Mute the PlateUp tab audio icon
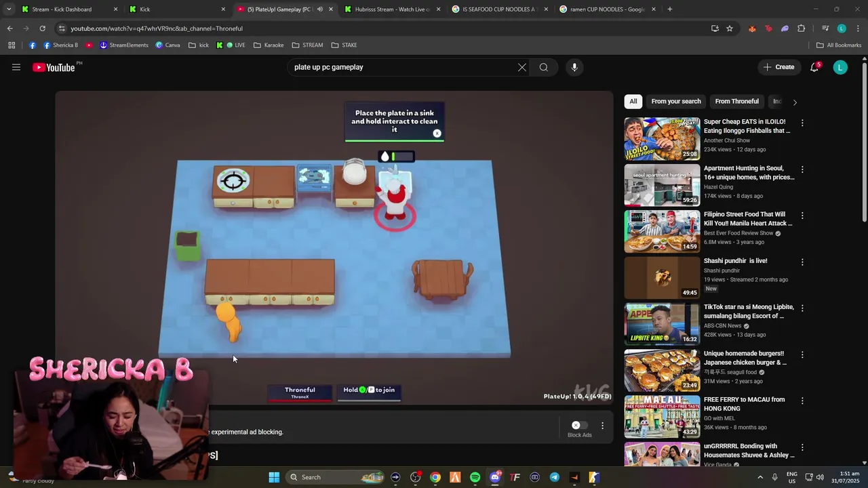 (x=320, y=9)
